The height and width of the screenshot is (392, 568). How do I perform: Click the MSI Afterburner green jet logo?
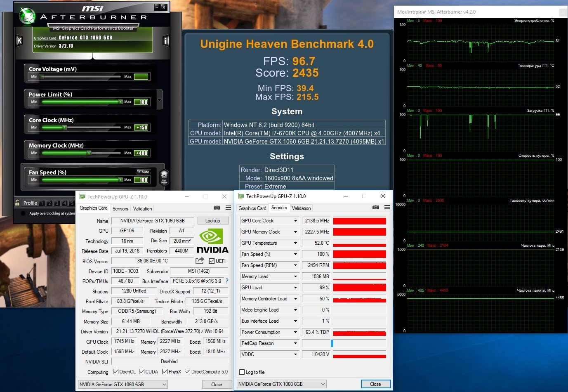point(28,16)
